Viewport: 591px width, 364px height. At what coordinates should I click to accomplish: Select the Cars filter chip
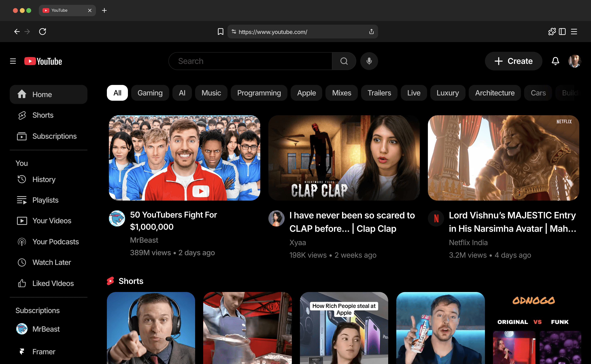538,93
